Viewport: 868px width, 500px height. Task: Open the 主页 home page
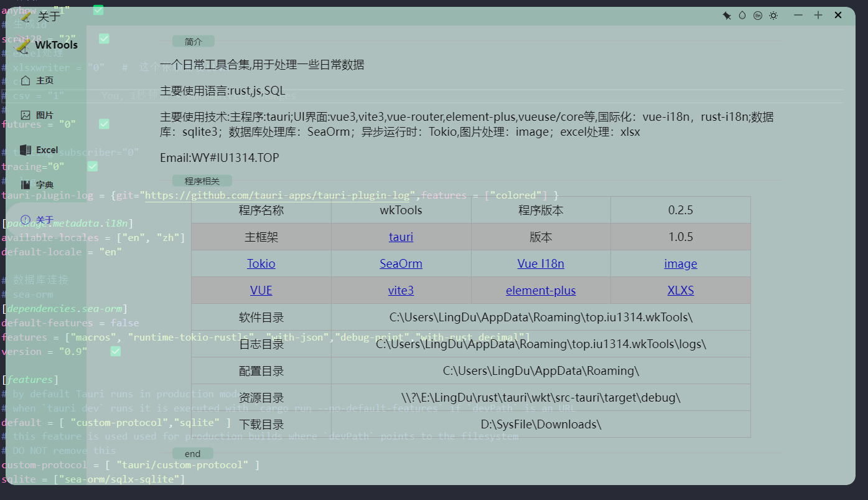(37, 80)
